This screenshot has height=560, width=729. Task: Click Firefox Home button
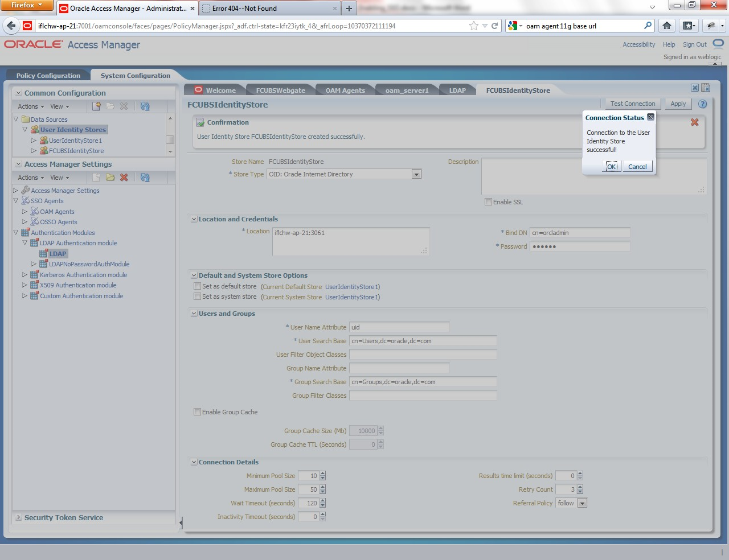click(x=667, y=26)
